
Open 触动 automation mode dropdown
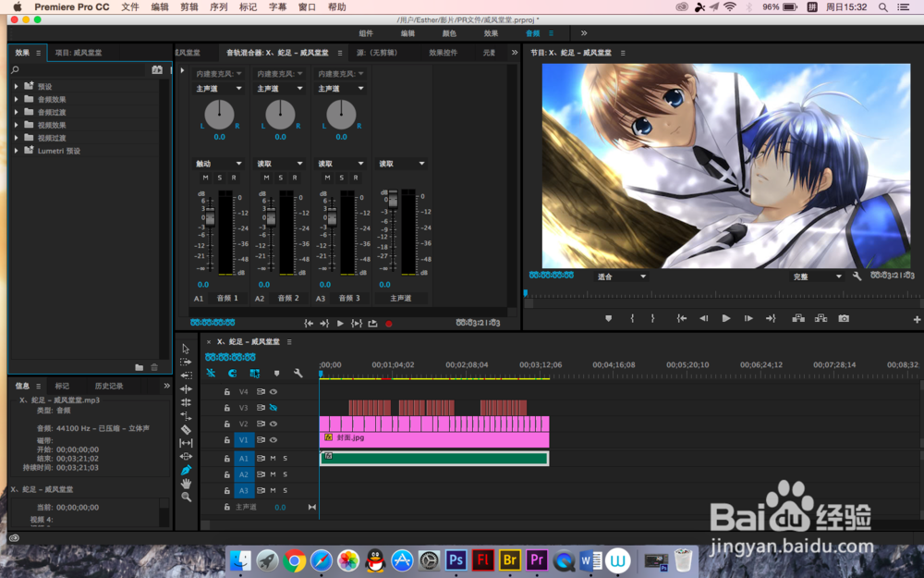point(219,164)
